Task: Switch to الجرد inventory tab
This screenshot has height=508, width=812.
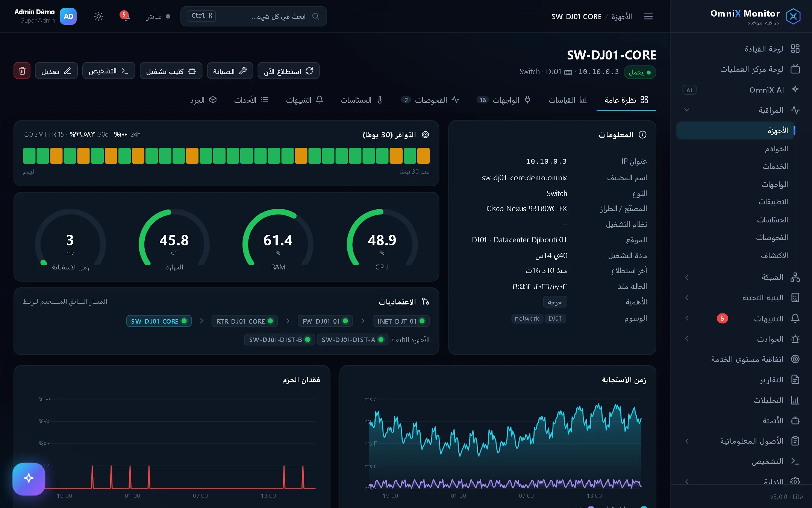Action: pyautogui.click(x=203, y=100)
